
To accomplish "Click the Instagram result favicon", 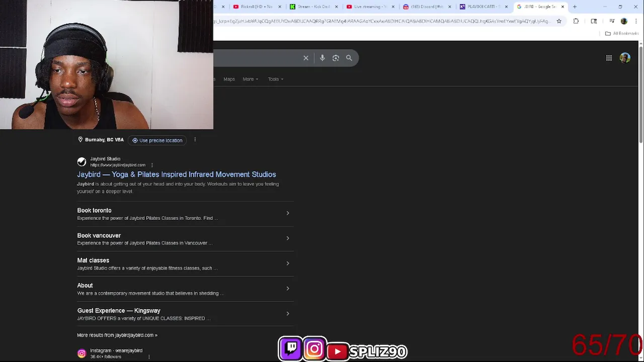I will 82,353.
